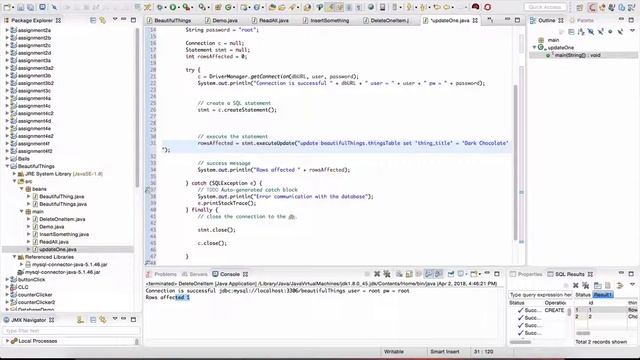Open Package Explorer view menu dropdown
640x360 pixels.
[115, 20]
